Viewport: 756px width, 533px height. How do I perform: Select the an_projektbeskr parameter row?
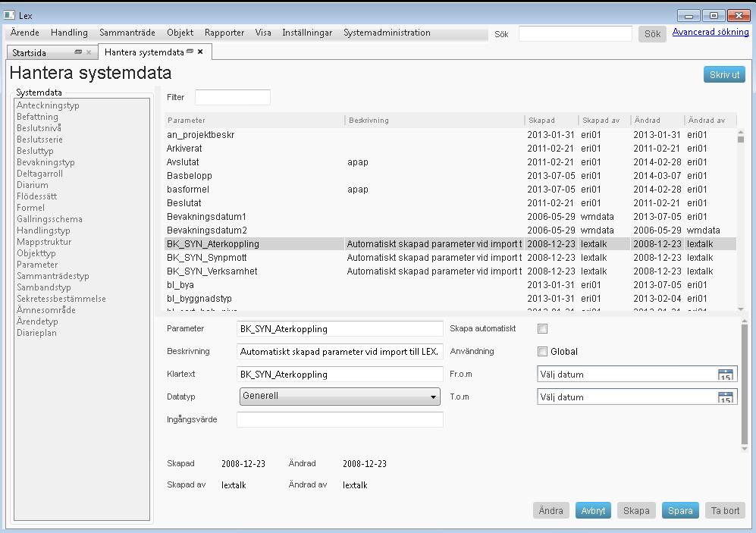(450, 134)
